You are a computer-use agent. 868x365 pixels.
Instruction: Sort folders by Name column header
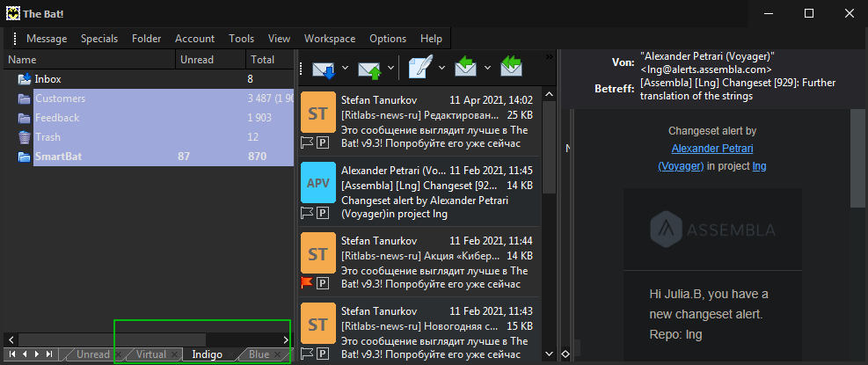(90, 60)
